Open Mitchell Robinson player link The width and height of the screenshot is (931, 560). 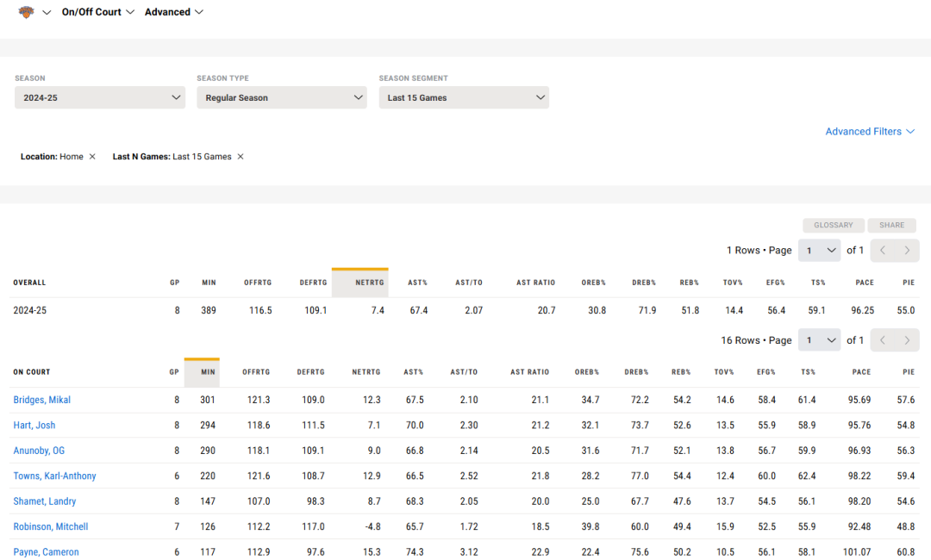(x=51, y=526)
